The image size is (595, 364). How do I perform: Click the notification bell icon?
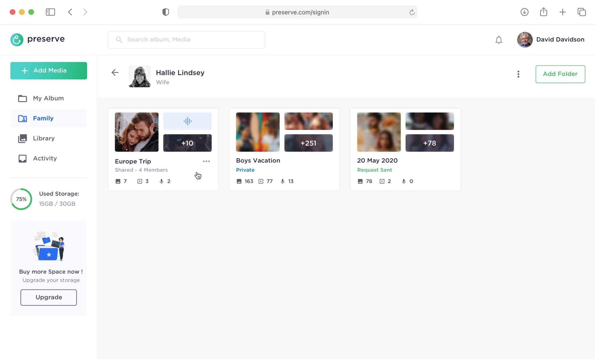(499, 40)
